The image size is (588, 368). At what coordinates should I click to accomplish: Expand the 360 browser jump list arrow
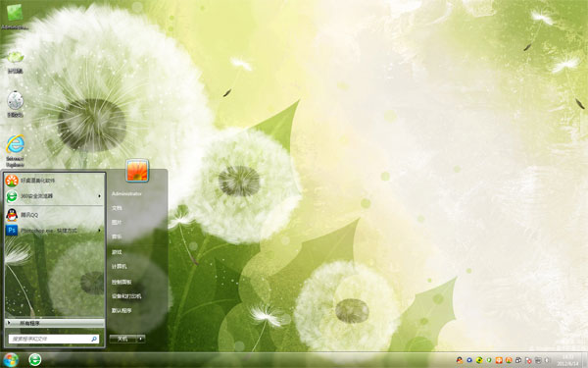click(x=99, y=196)
